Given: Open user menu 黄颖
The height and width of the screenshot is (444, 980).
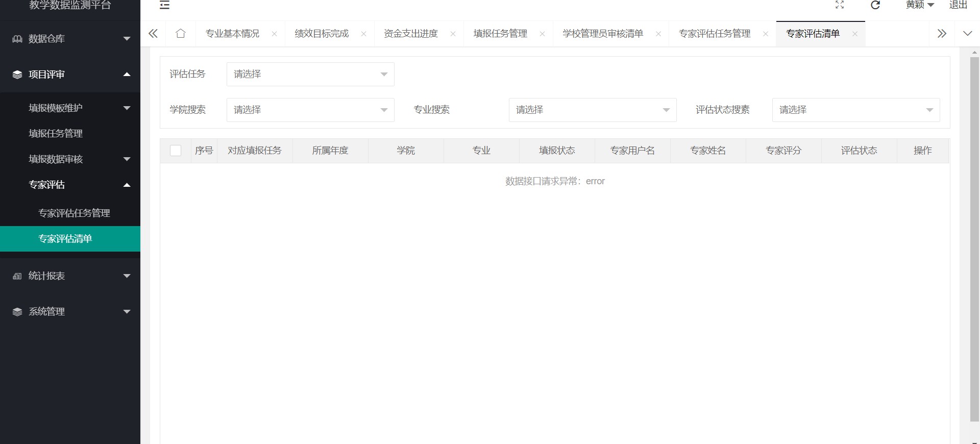Looking at the screenshot, I should click(920, 5).
